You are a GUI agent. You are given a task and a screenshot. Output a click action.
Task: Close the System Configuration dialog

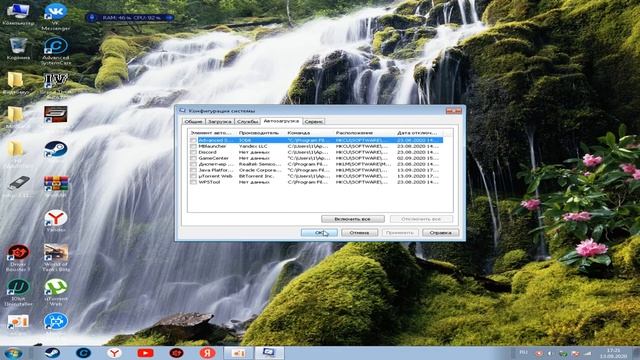click(453, 111)
